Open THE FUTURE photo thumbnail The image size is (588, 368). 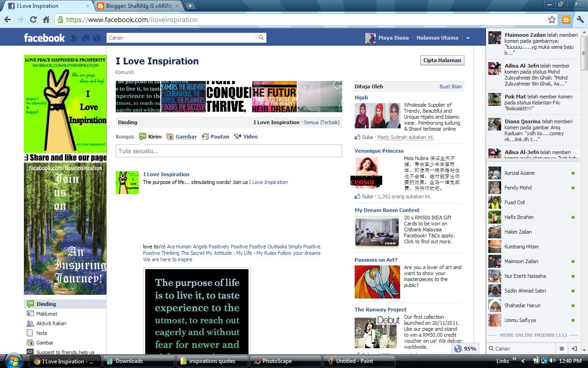[x=274, y=97]
